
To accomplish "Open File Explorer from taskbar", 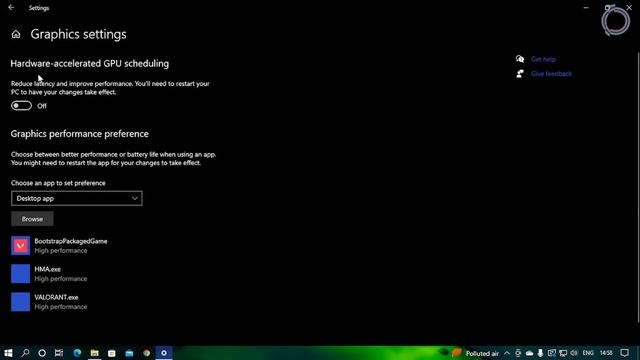I will (x=95, y=353).
